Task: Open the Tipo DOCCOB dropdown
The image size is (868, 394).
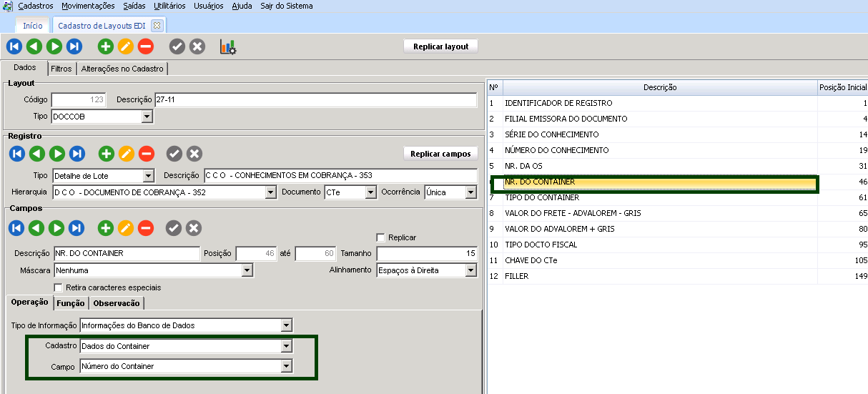Action: click(147, 117)
